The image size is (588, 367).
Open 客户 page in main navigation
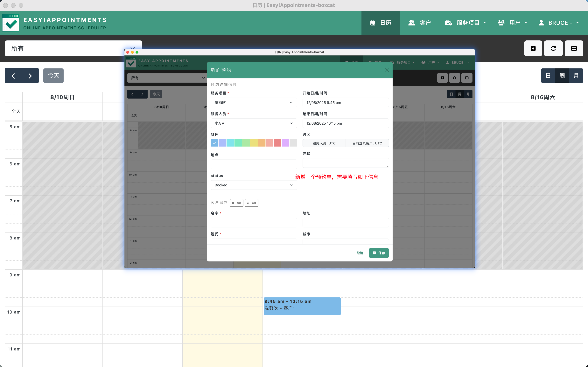420,23
